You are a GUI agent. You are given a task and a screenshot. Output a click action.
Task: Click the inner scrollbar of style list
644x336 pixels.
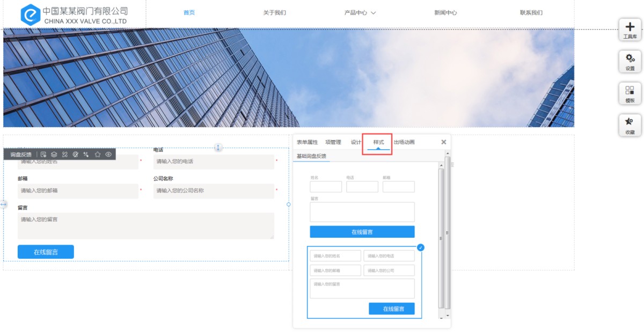(x=441, y=238)
